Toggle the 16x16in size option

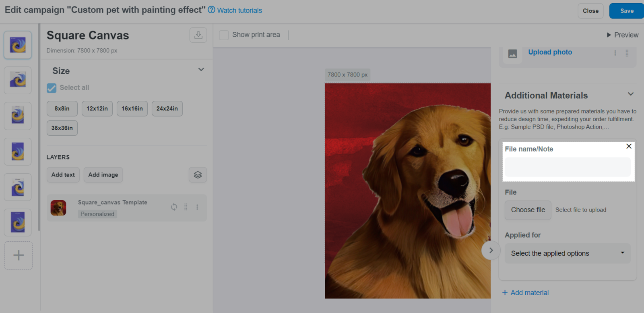click(x=132, y=109)
